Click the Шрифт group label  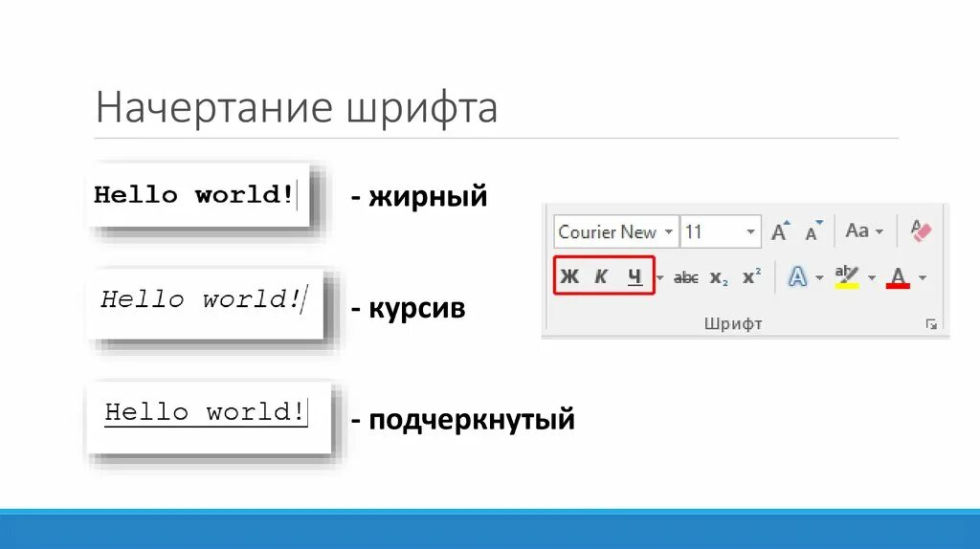[x=733, y=323]
